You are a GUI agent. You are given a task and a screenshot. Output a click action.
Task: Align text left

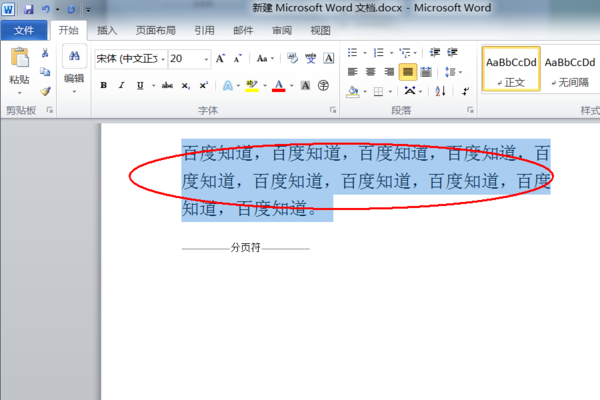(x=352, y=72)
